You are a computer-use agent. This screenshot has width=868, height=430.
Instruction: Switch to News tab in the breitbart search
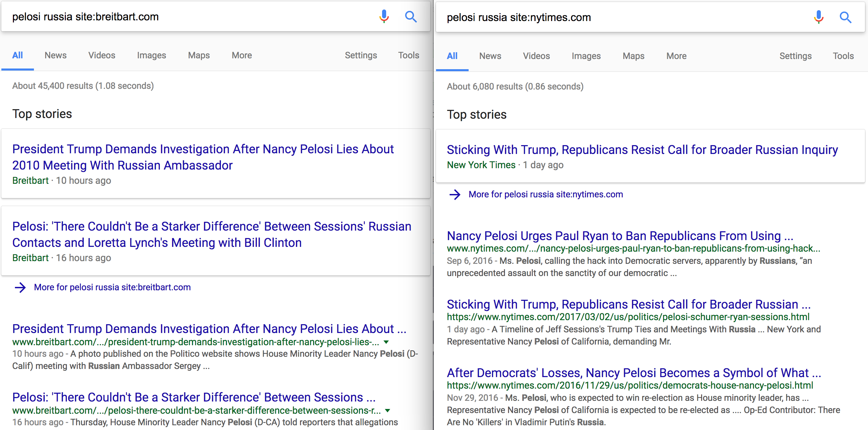[x=56, y=55]
